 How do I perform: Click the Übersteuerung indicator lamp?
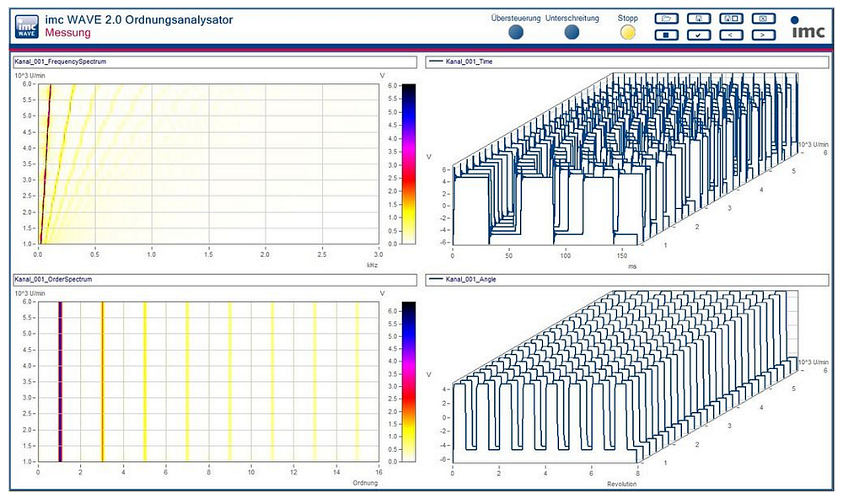[516, 33]
